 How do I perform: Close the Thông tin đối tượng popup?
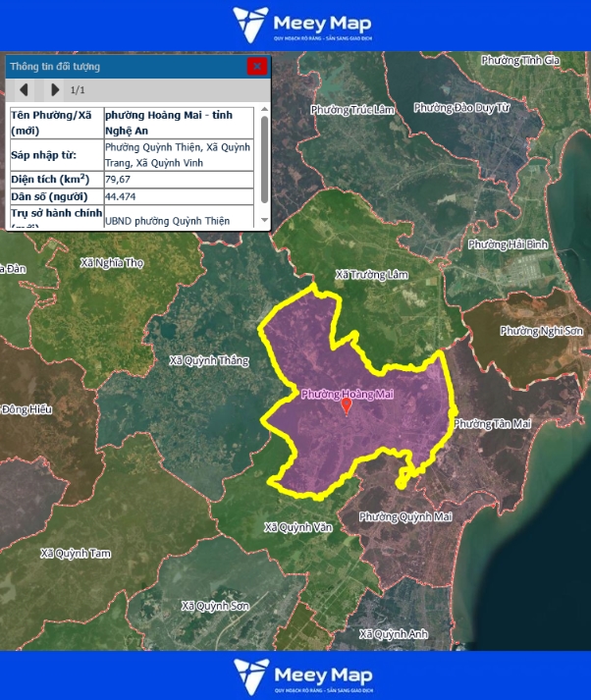(256, 67)
